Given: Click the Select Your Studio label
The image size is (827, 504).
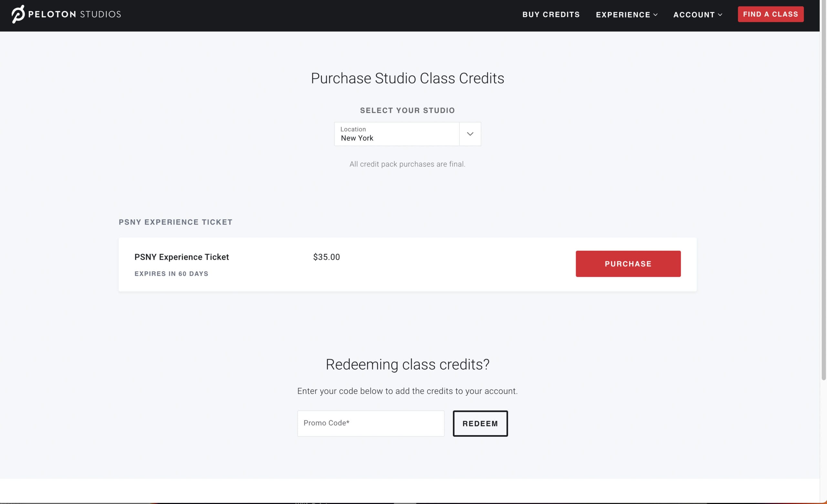Looking at the screenshot, I should (x=407, y=110).
